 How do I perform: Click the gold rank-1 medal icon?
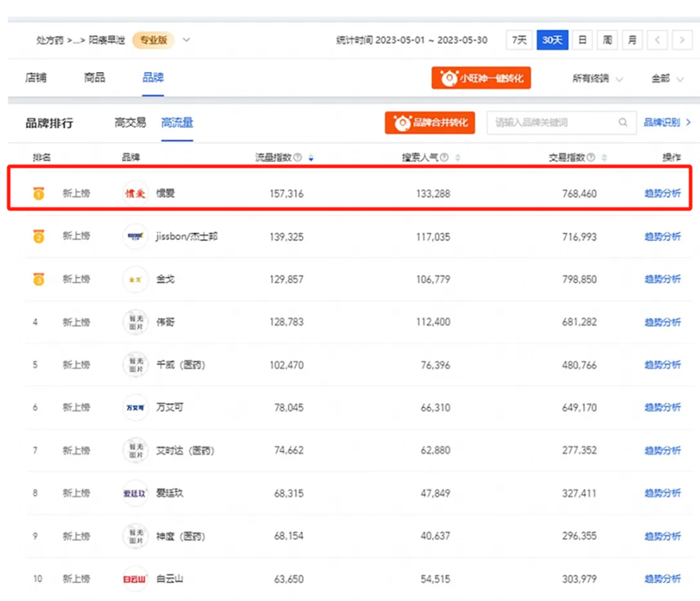pyautogui.click(x=39, y=194)
